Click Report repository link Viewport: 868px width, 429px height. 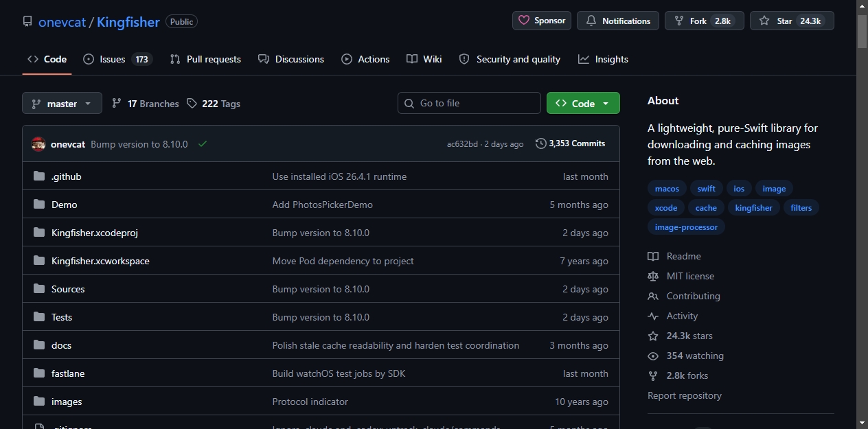[x=685, y=395]
